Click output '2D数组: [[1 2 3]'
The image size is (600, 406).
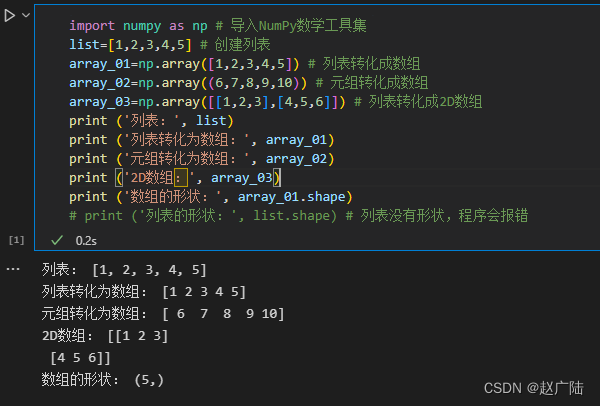[105, 336]
